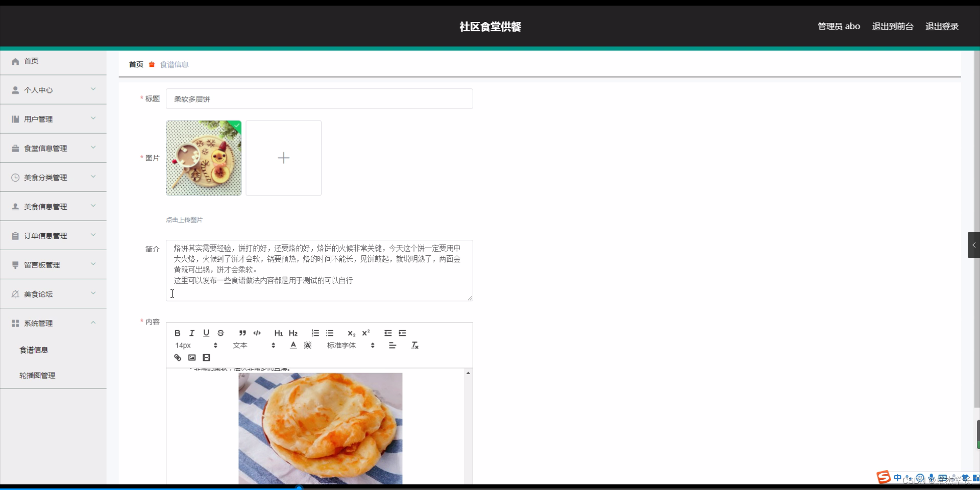The width and height of the screenshot is (980, 490).
Task: Create an ordered list in the editor
Action: pyautogui.click(x=315, y=333)
